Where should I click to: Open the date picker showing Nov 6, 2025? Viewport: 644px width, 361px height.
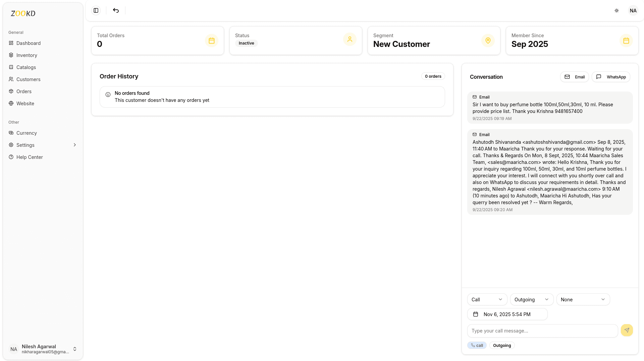click(x=507, y=314)
